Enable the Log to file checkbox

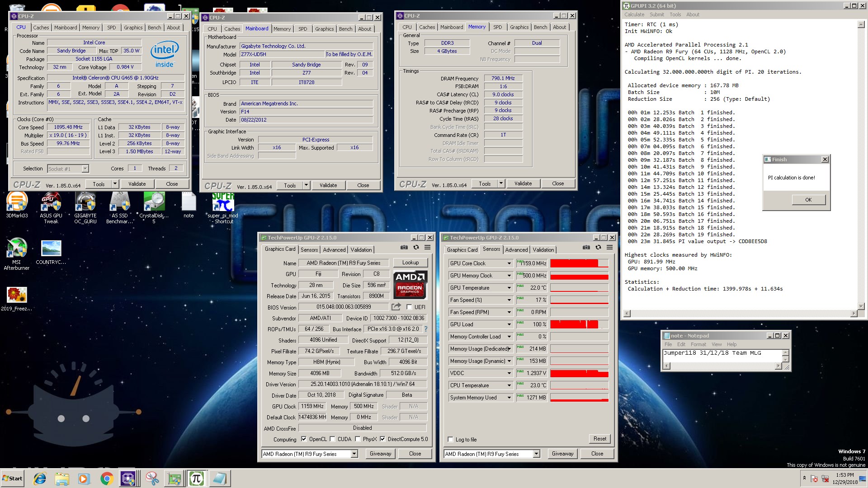pos(450,440)
